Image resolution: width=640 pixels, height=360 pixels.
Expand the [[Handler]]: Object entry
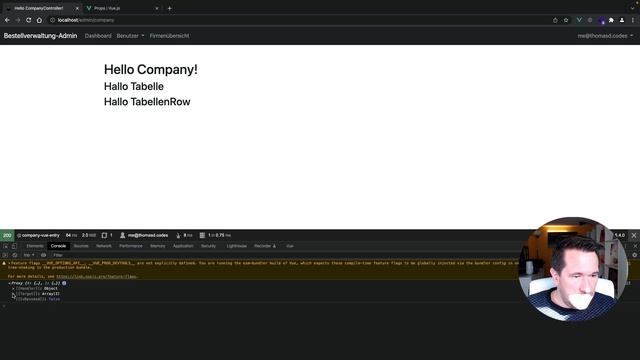(x=13, y=289)
